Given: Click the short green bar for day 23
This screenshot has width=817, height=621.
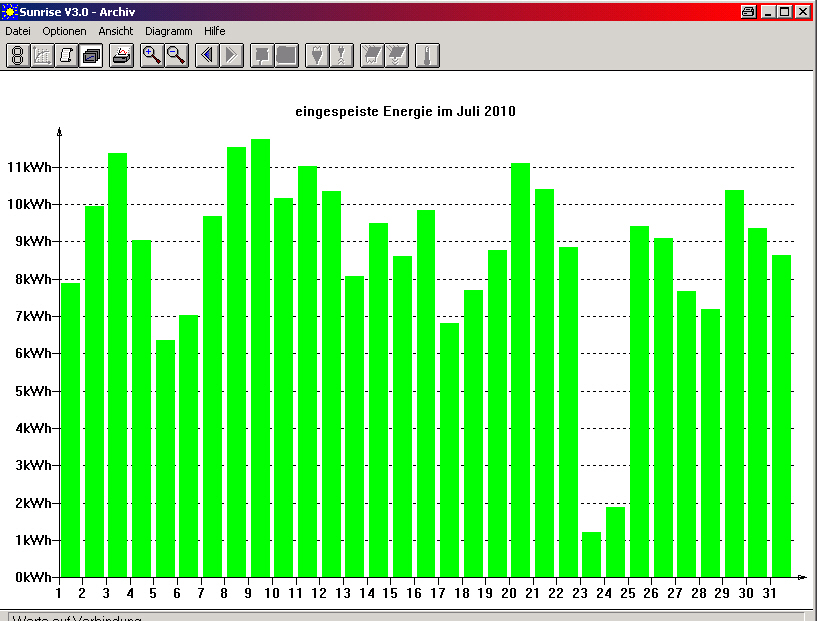Looking at the screenshot, I should pyautogui.click(x=591, y=554).
